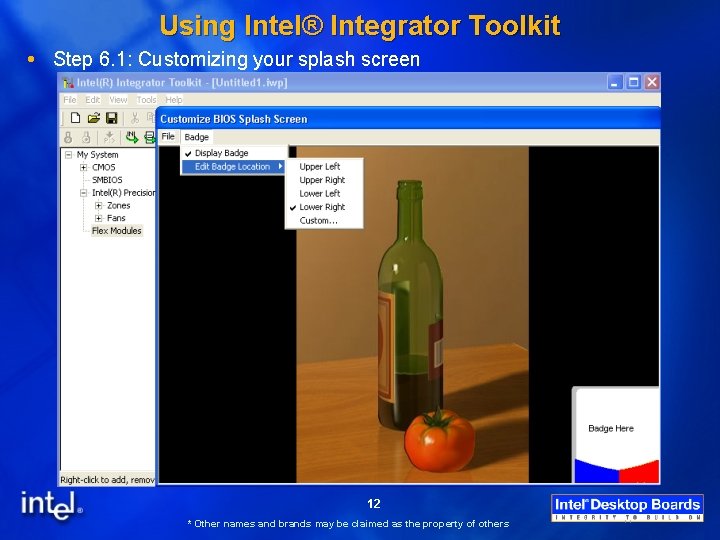
Task: Click the first grayed-out padlock toolbar icon
Action: pyautogui.click(x=68, y=137)
